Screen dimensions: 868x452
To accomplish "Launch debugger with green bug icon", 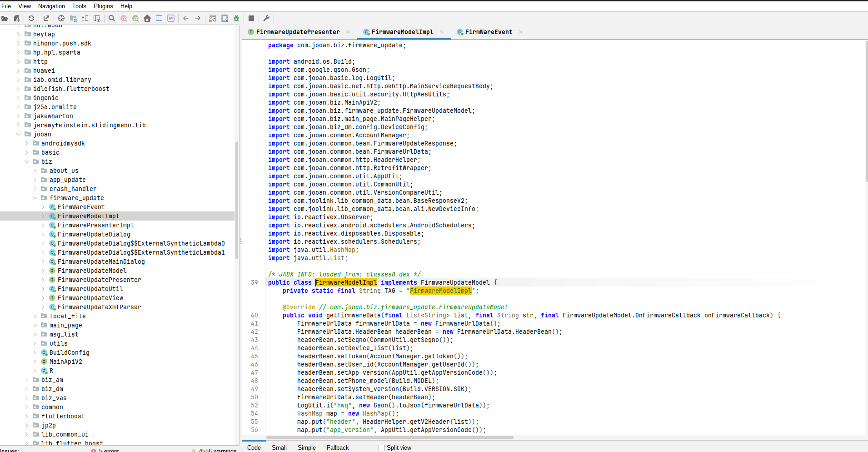I will click(x=236, y=19).
